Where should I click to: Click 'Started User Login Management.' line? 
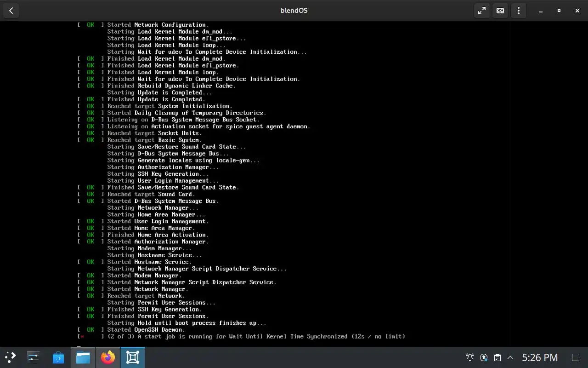pos(158,221)
